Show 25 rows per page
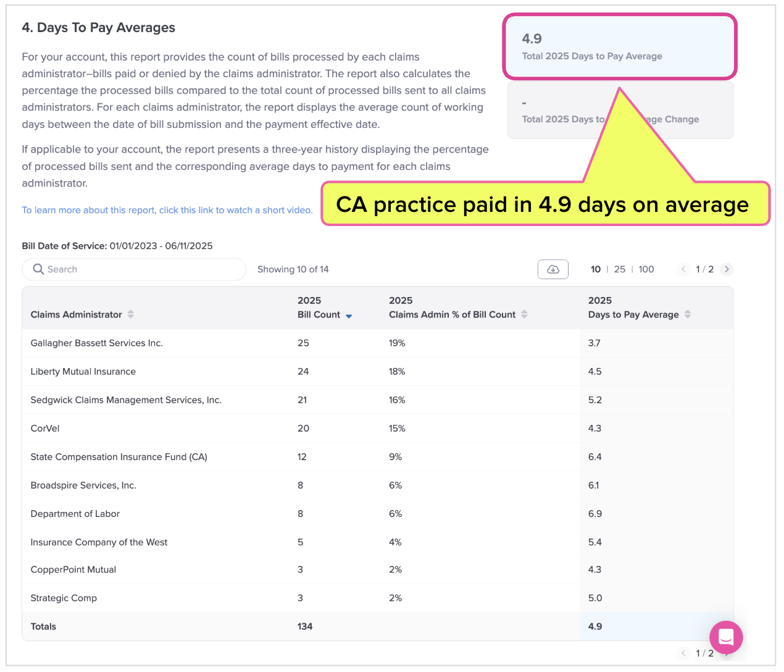Viewport: 784px width, 672px height. click(x=620, y=269)
